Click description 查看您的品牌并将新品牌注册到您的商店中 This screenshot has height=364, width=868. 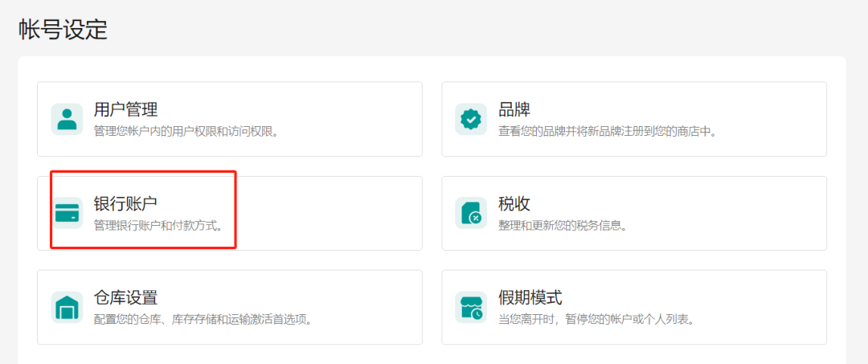pyautogui.click(x=607, y=131)
